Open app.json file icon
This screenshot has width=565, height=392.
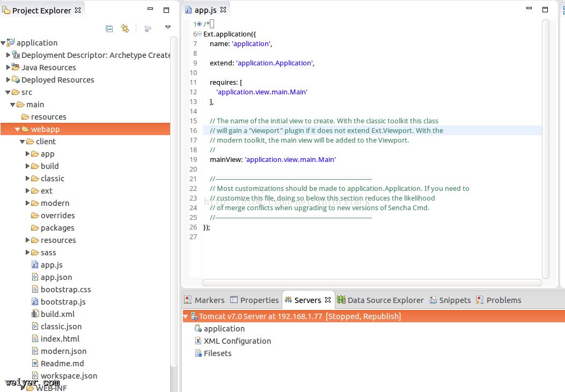point(35,277)
